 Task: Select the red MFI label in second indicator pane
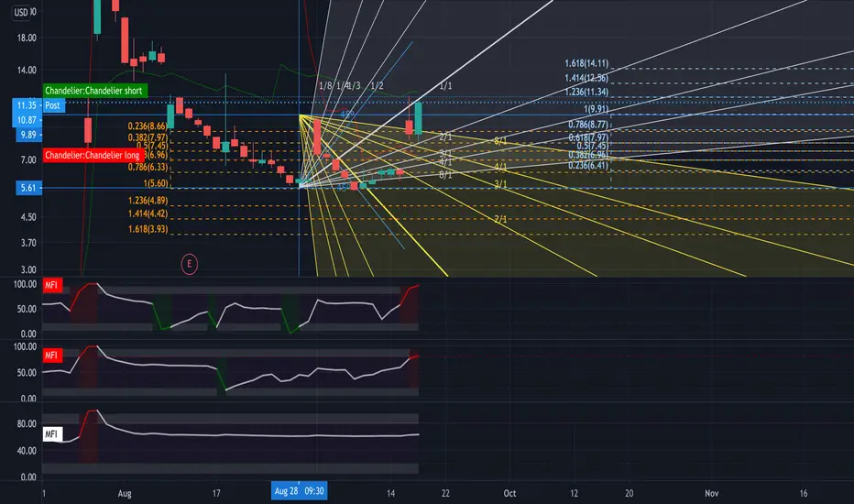[51, 356]
